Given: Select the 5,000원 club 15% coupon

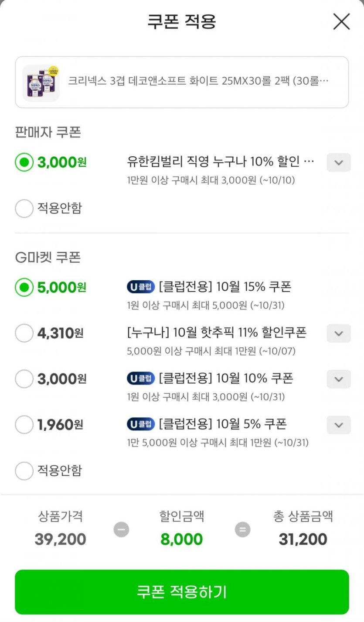Looking at the screenshot, I should [x=24, y=287].
